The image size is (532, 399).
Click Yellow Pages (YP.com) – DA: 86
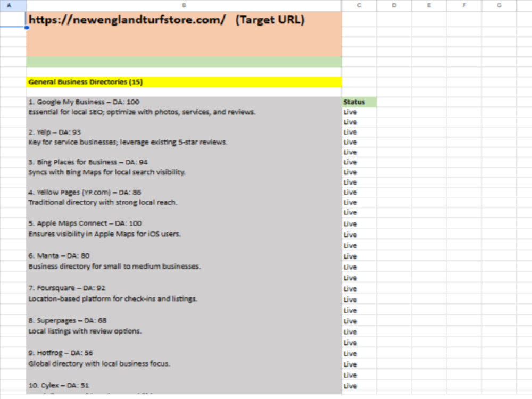[x=85, y=193]
